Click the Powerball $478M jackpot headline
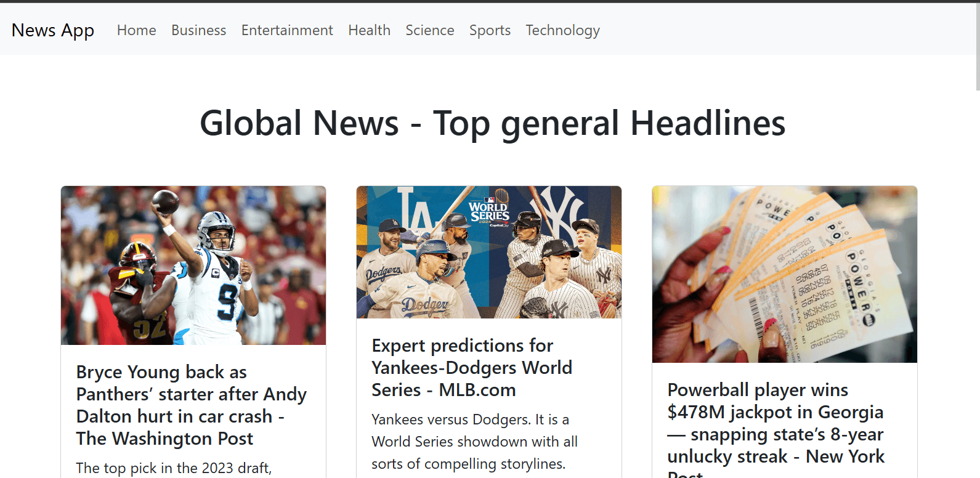 tap(776, 429)
